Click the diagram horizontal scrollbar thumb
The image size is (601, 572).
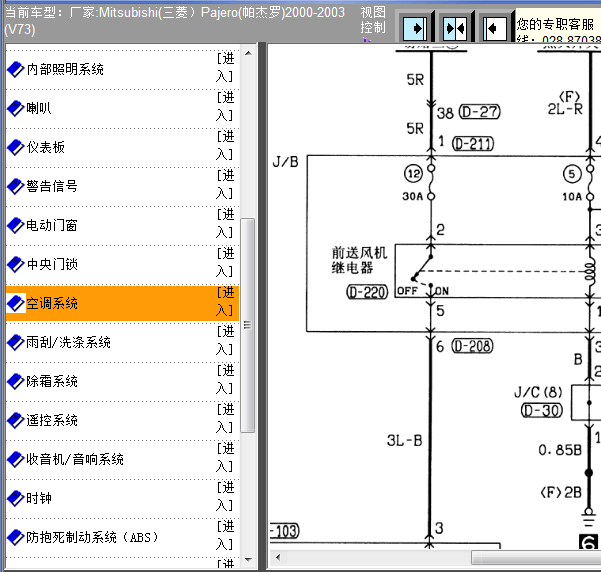[x=536, y=557]
